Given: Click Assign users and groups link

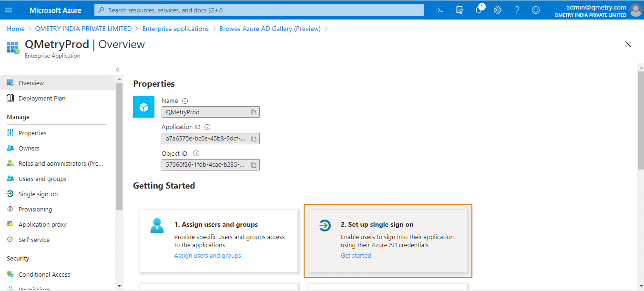Looking at the screenshot, I should 207,256.
